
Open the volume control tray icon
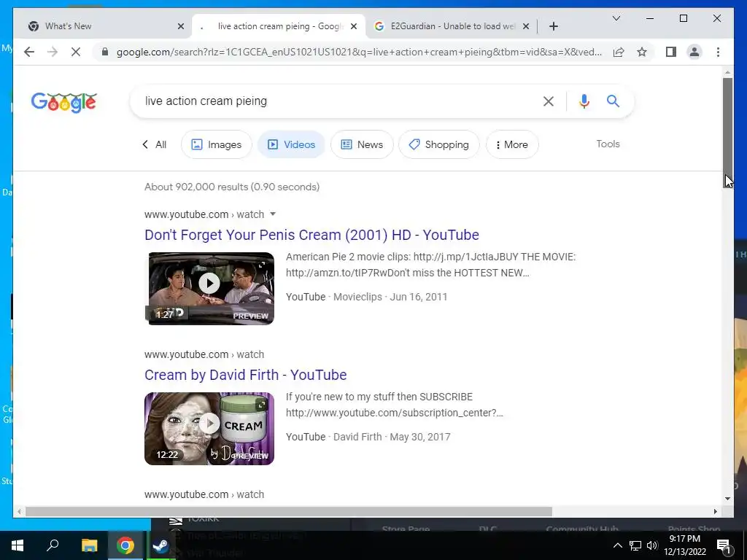[652, 545]
